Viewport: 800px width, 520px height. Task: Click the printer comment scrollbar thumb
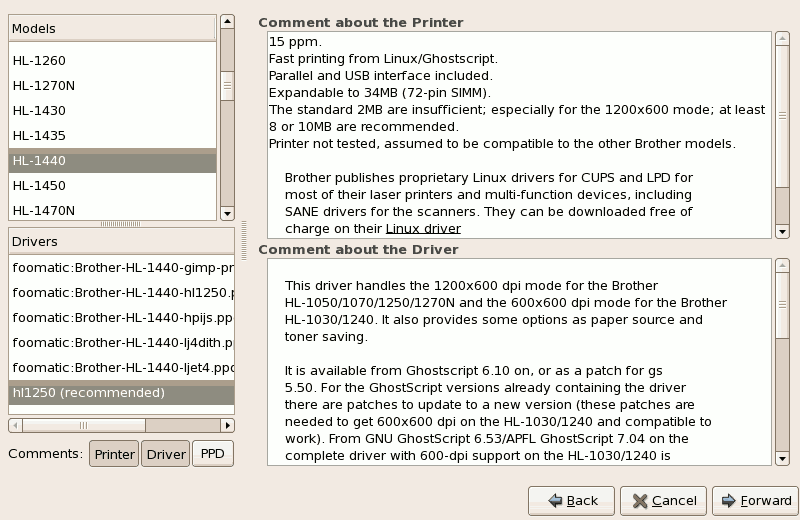point(782,116)
